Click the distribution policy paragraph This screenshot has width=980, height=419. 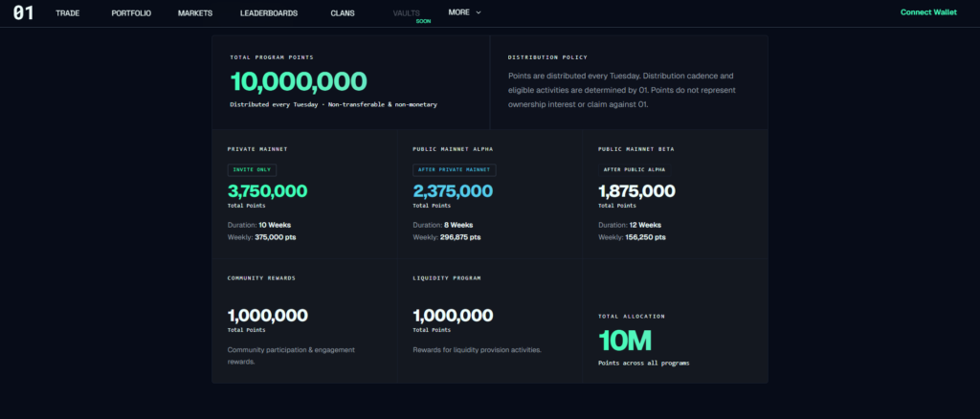pyautogui.click(x=622, y=90)
